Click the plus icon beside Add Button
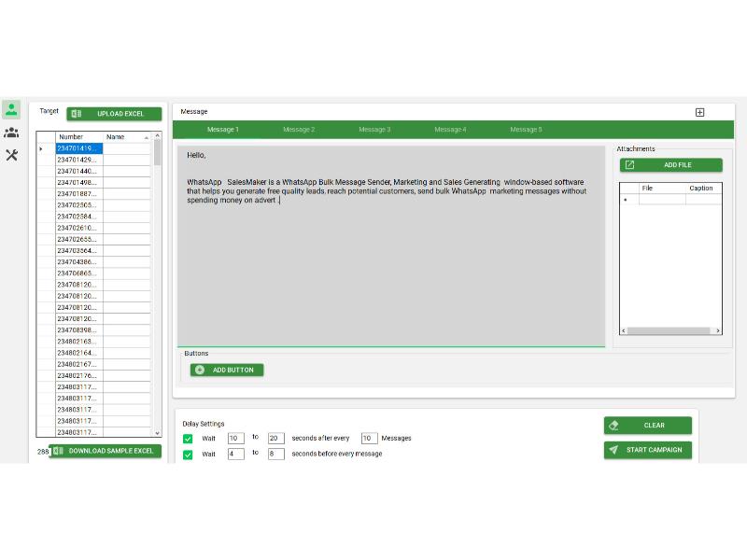The height and width of the screenshot is (560, 747). click(x=200, y=370)
